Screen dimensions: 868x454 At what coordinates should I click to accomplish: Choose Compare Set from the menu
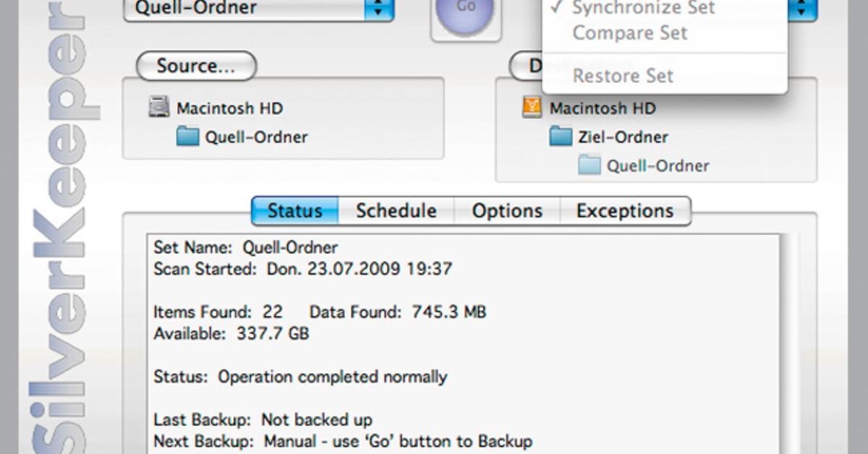[x=665, y=33]
